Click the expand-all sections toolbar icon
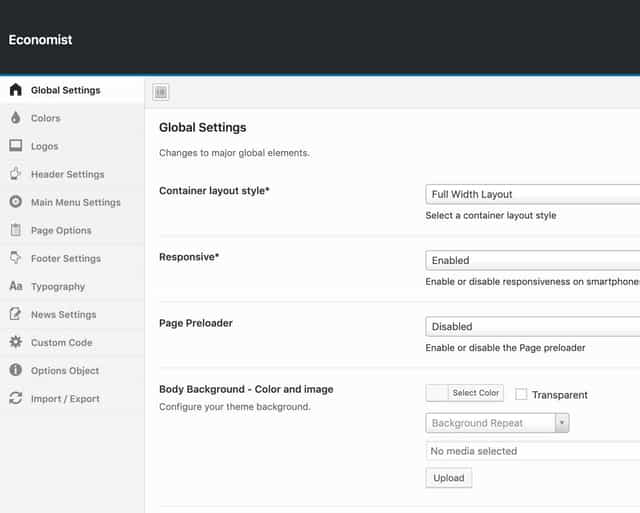 [160, 92]
